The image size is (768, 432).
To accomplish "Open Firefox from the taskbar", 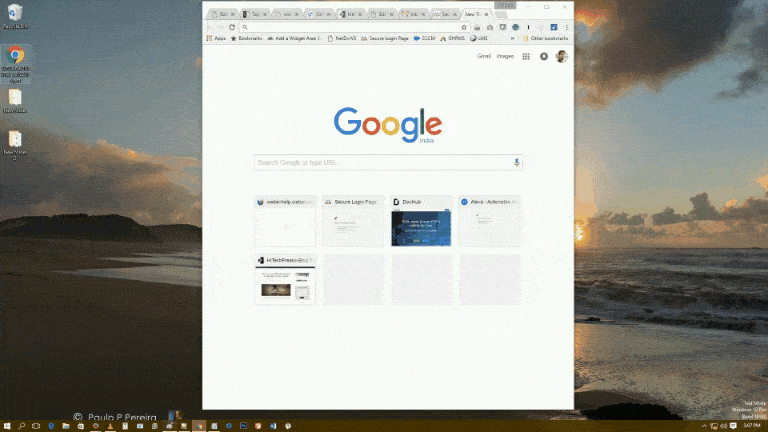I will point(96,426).
